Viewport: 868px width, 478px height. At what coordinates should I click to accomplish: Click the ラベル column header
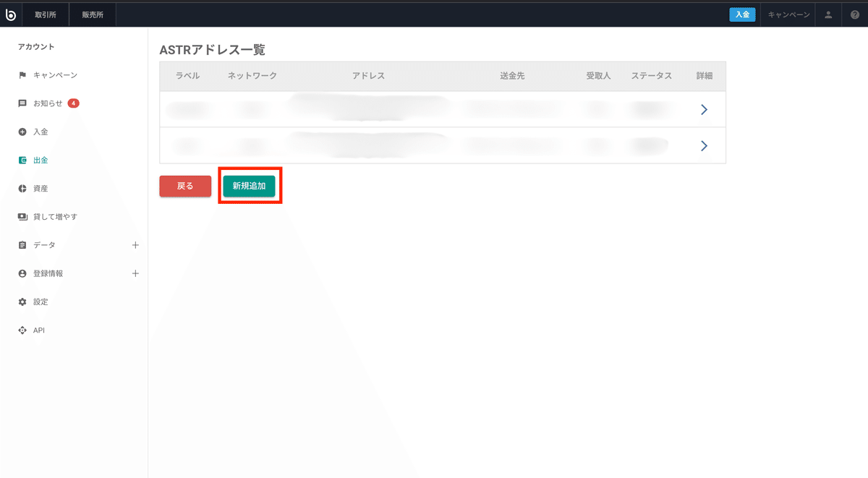click(x=187, y=76)
